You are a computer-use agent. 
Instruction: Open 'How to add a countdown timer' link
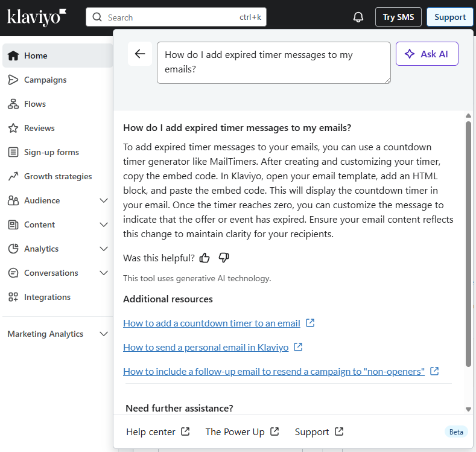(212, 323)
